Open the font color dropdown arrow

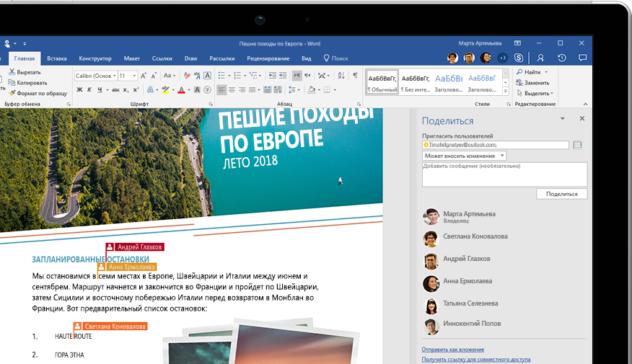[188, 90]
